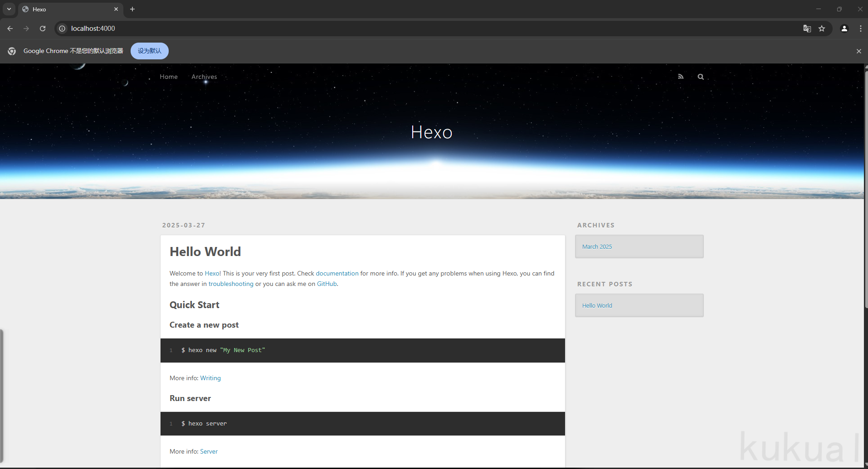This screenshot has width=868, height=469.
Task: Click the Create a new post heading
Action: (204, 325)
